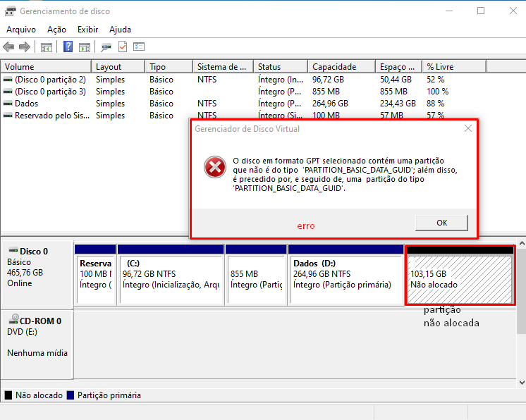
Task: Sort by the Layout column header
Action: (118, 67)
